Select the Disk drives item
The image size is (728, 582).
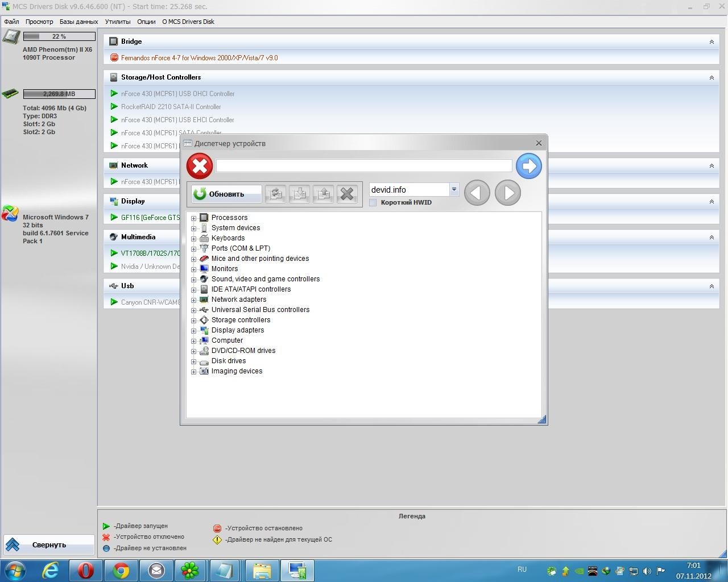tap(229, 361)
